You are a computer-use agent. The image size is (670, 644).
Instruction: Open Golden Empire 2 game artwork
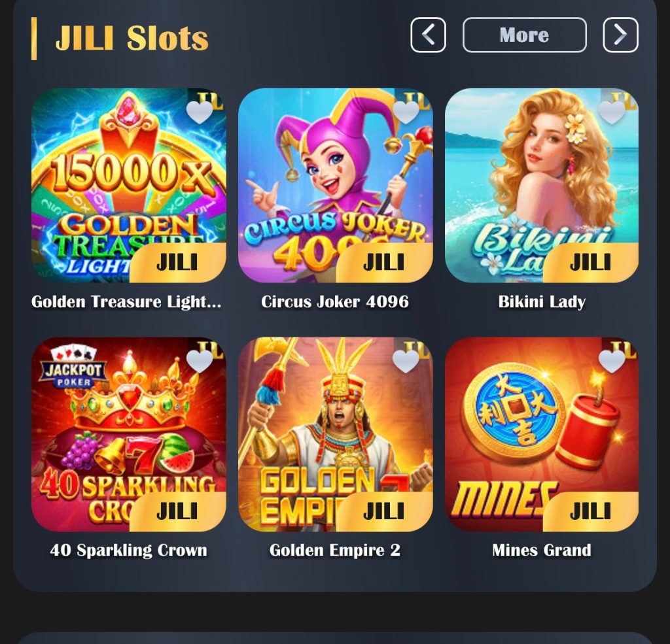pos(336,434)
